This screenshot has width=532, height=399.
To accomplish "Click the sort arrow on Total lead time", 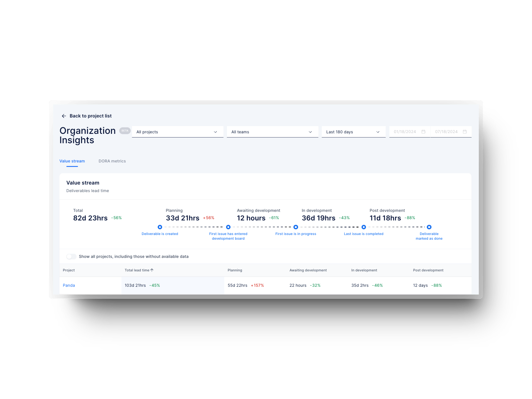I will (x=152, y=270).
